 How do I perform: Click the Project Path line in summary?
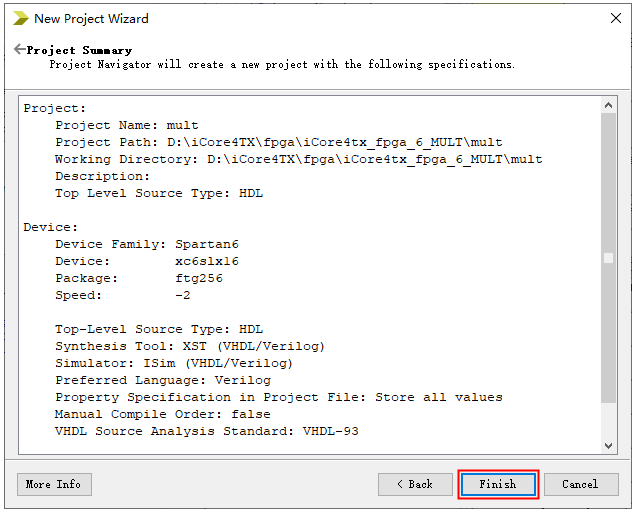click(x=278, y=142)
